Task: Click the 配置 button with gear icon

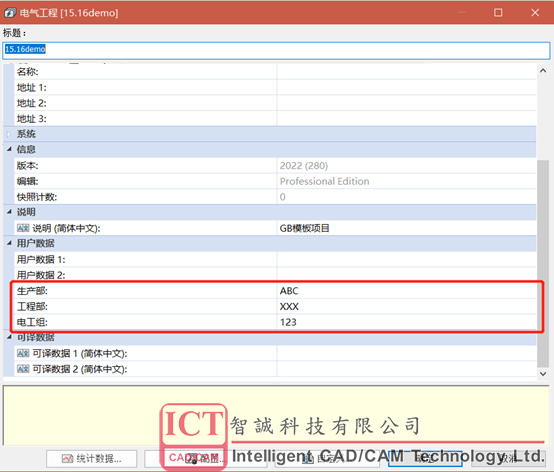Action: [x=206, y=459]
